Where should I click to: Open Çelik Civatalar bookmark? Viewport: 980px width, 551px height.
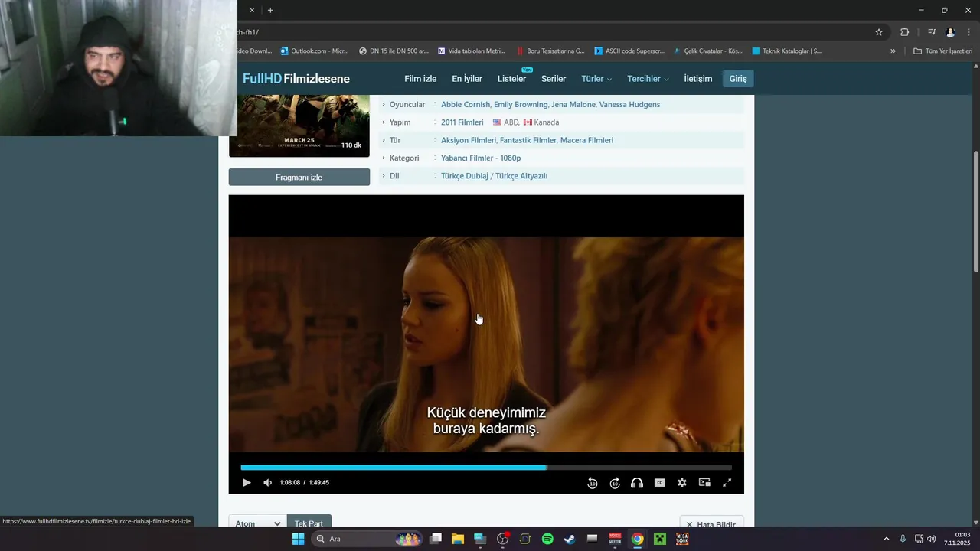pos(708,51)
